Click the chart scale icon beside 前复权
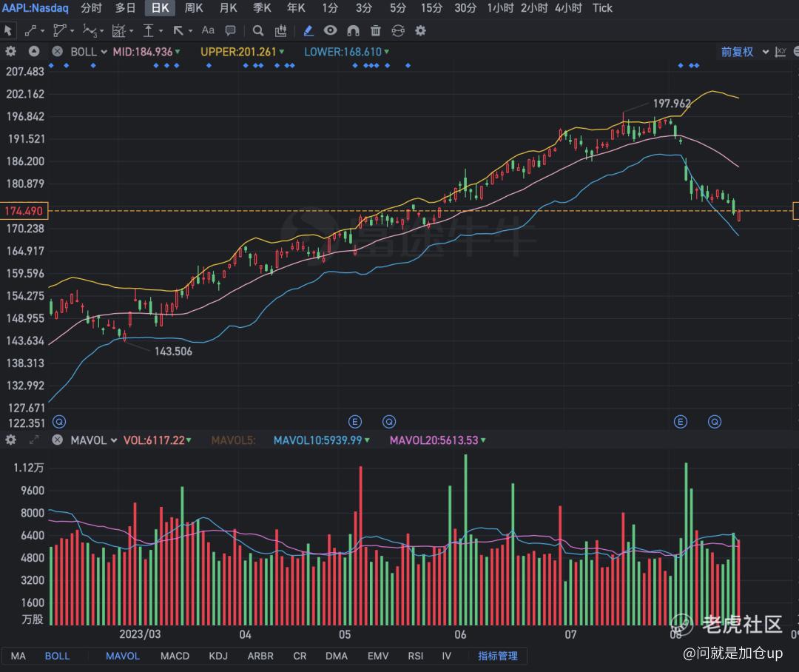Image resolution: width=799 pixels, height=672 pixels. coord(781,52)
